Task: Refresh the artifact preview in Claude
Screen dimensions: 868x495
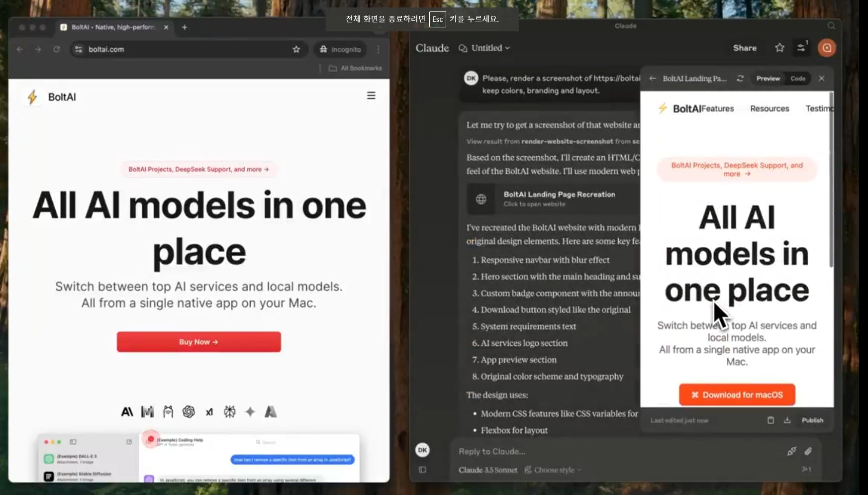Action: pos(740,79)
